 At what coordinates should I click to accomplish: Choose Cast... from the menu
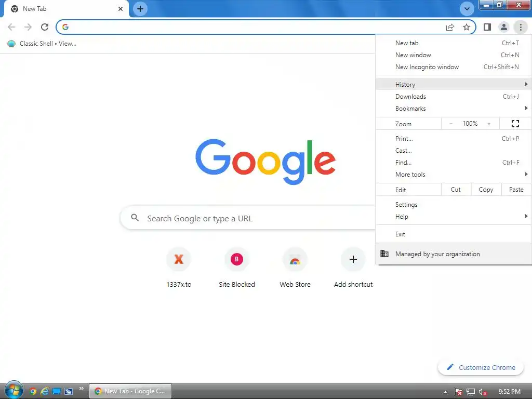[x=454, y=150]
